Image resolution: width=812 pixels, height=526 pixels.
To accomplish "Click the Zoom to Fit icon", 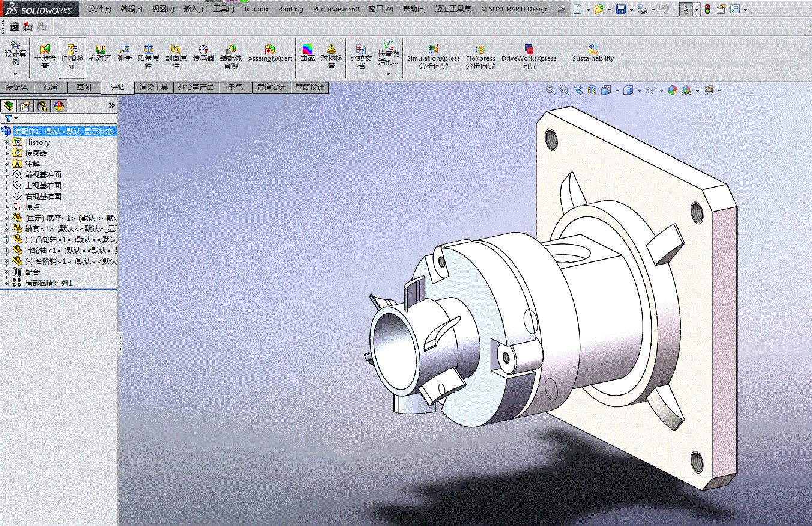I will coord(550,90).
